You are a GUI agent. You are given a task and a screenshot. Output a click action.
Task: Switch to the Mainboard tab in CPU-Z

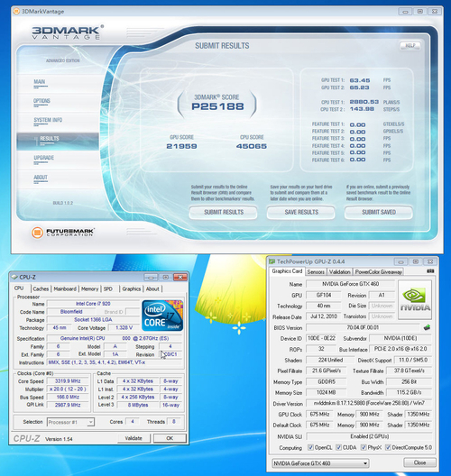pos(65,288)
